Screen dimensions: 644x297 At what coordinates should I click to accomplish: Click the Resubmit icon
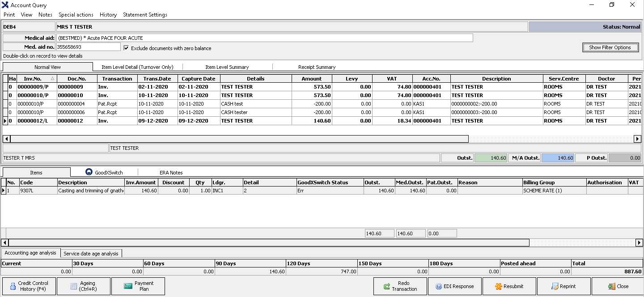click(499, 286)
